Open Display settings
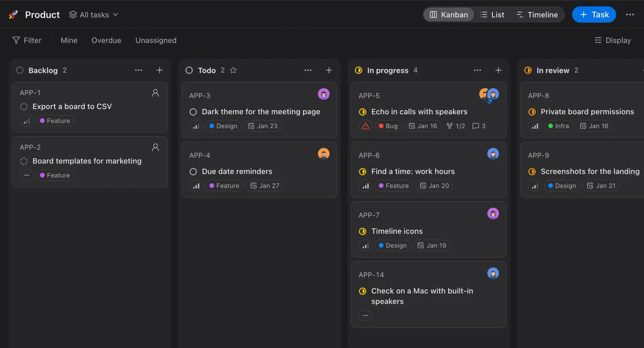Image resolution: width=644 pixels, height=348 pixels. coord(613,40)
